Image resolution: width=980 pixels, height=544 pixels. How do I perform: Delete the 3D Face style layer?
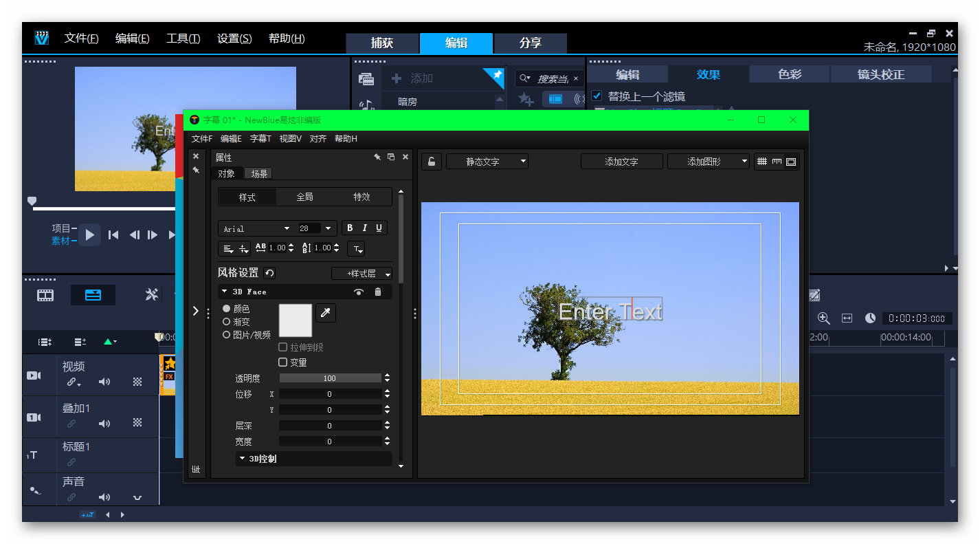click(x=378, y=292)
